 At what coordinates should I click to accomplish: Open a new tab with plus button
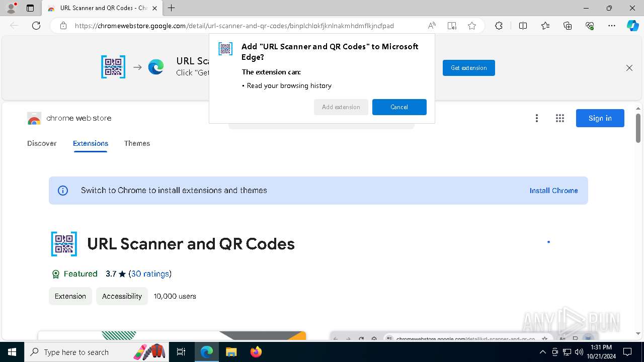tap(172, 8)
